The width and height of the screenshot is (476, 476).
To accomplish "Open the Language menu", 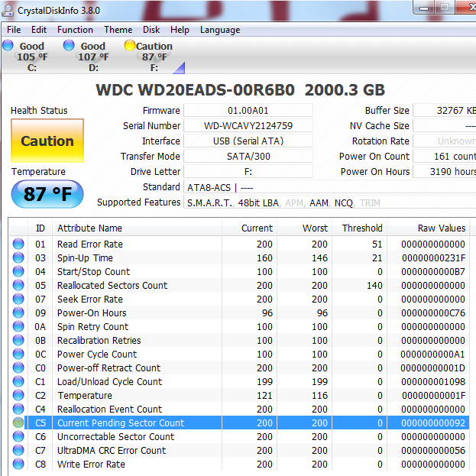I will [x=220, y=30].
